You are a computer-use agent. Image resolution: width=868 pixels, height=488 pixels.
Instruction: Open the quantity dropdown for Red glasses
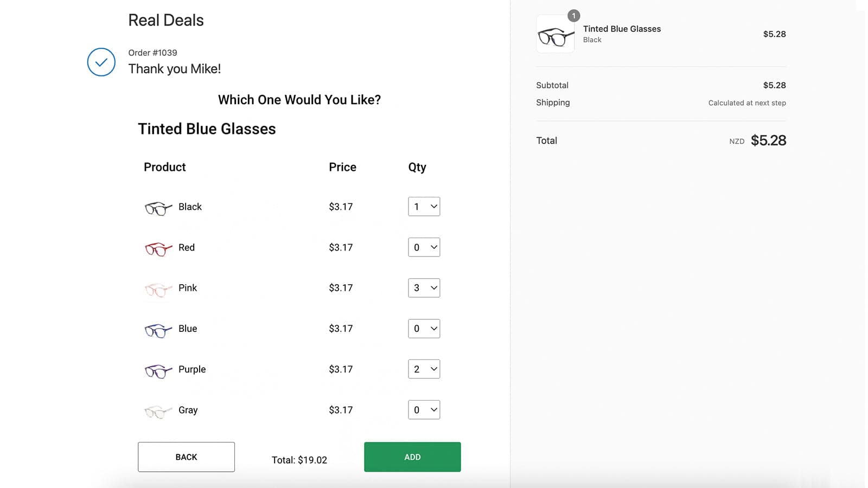[424, 247]
